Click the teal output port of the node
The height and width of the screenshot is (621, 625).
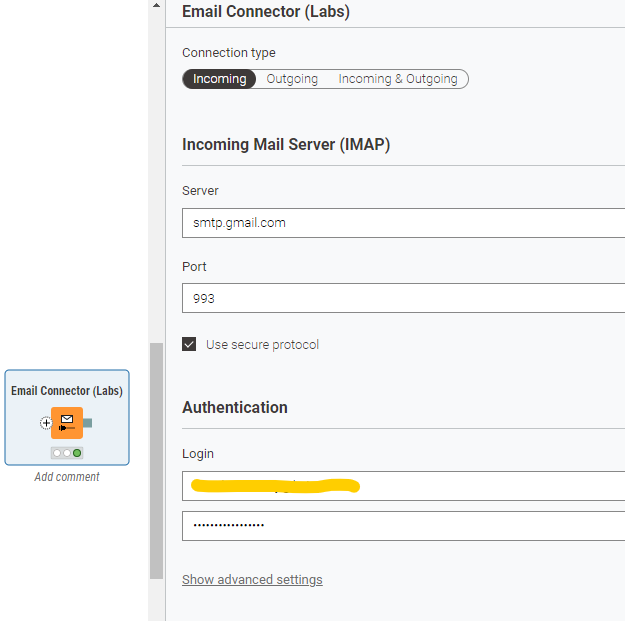coord(88,423)
